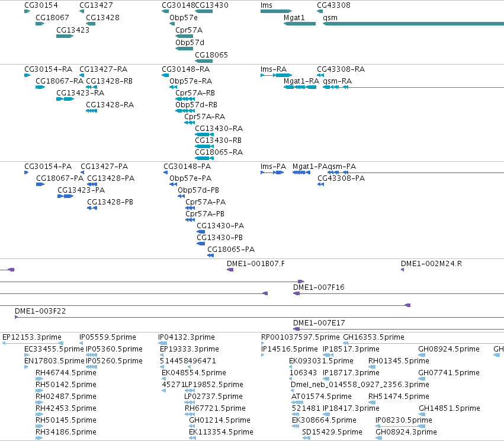This screenshot has height=441, width=504.
Task: Click the CG13423 gene label
Action: (x=73, y=30)
